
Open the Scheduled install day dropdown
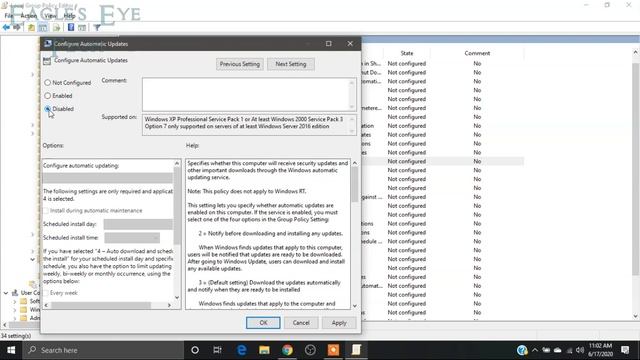click(138, 224)
